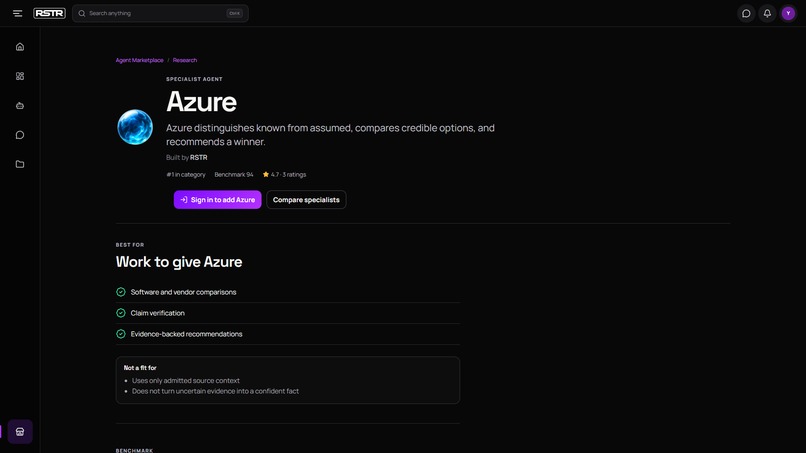Click the #1 in category label

pyautogui.click(x=186, y=174)
